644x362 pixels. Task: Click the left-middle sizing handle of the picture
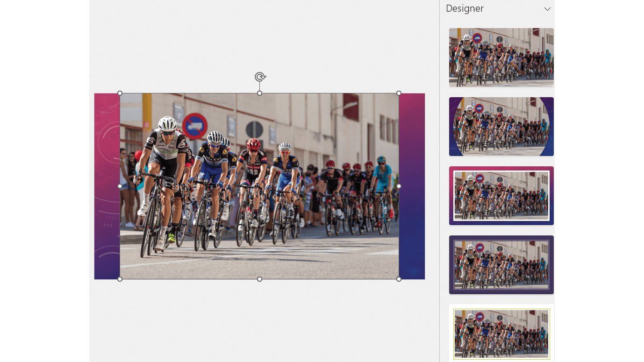120,186
